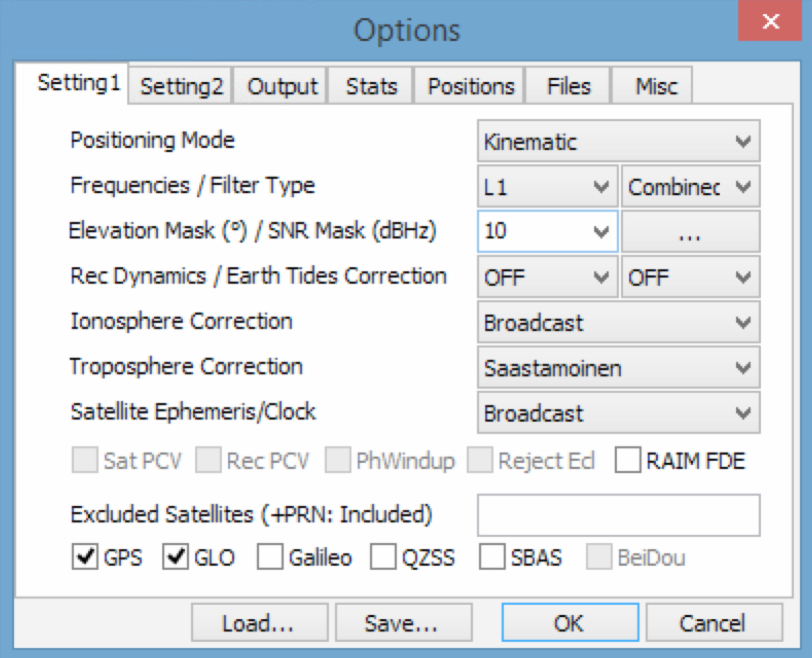Click the 'Excluded Satellites (+PRN: Included)' label
Viewport: 812px width, 658px height.
point(251,515)
